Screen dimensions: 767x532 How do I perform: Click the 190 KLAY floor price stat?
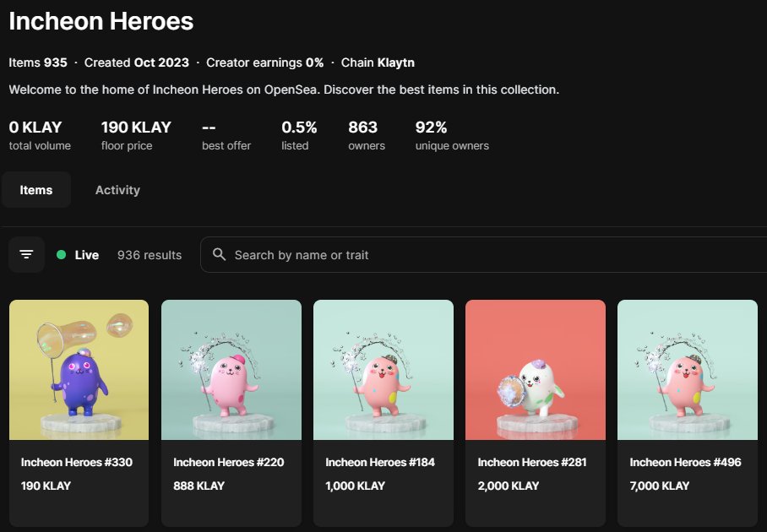(x=136, y=135)
